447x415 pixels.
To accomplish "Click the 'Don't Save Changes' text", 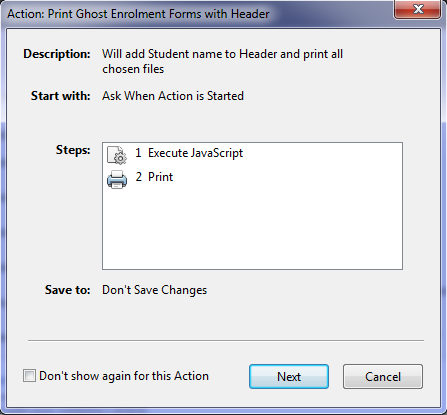I will (154, 290).
